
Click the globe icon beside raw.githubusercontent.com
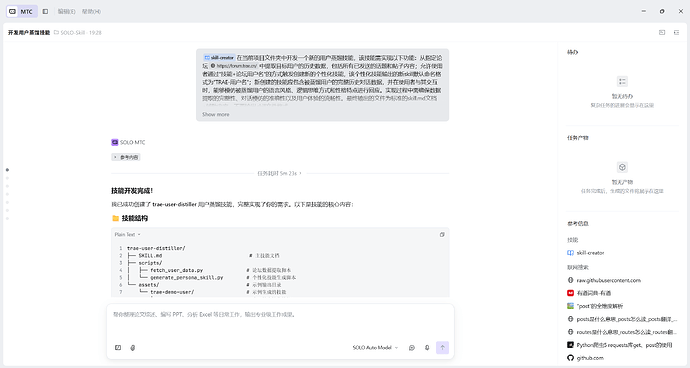pos(570,280)
